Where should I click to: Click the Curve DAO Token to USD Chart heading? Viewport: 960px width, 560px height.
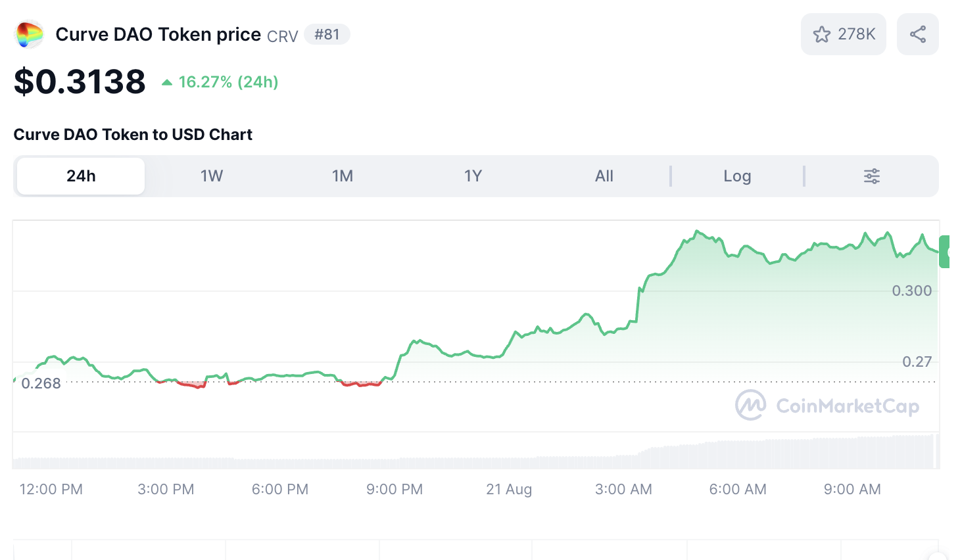point(133,135)
